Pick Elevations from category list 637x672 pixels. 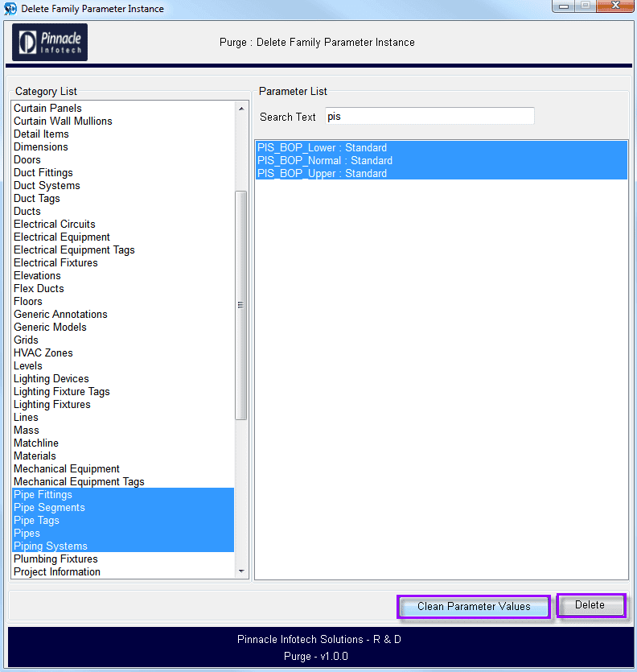coord(123,275)
